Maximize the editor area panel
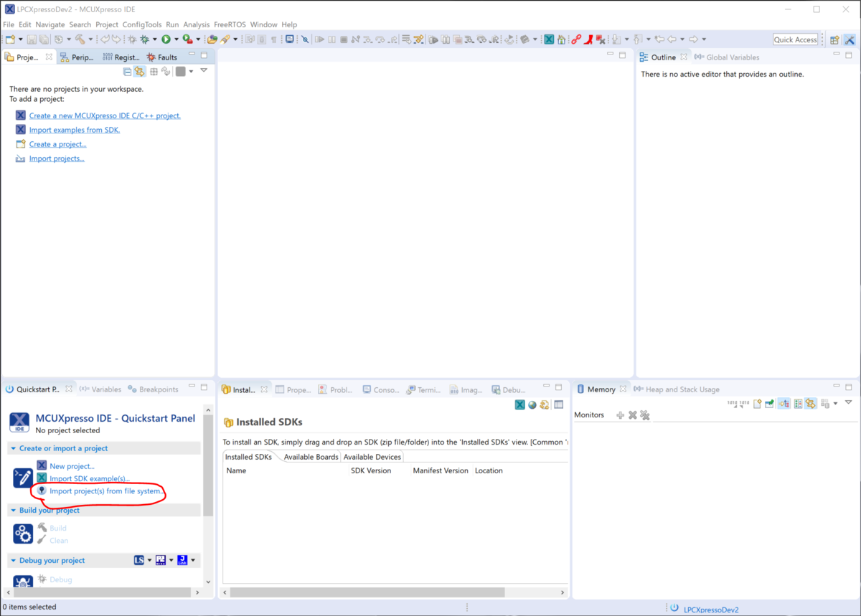861x616 pixels. click(x=622, y=55)
